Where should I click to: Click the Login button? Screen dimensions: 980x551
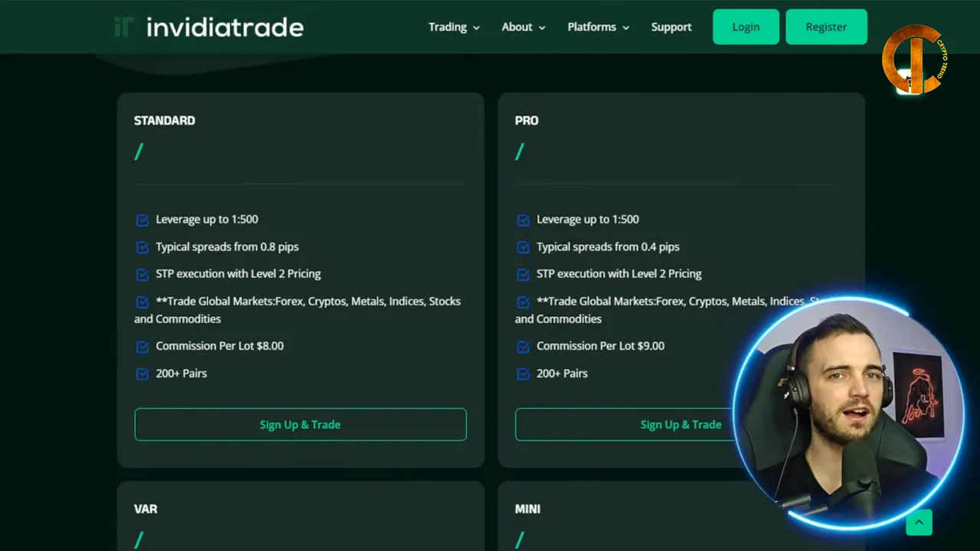pyautogui.click(x=746, y=27)
